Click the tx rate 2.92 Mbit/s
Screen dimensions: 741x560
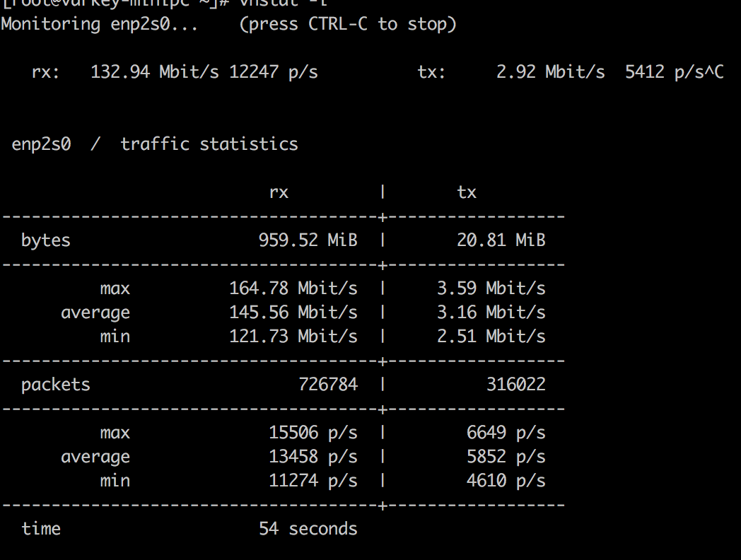tap(550, 72)
